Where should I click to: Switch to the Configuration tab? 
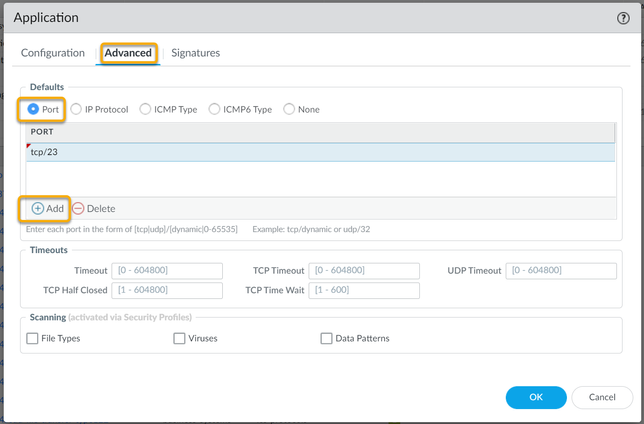[53, 53]
